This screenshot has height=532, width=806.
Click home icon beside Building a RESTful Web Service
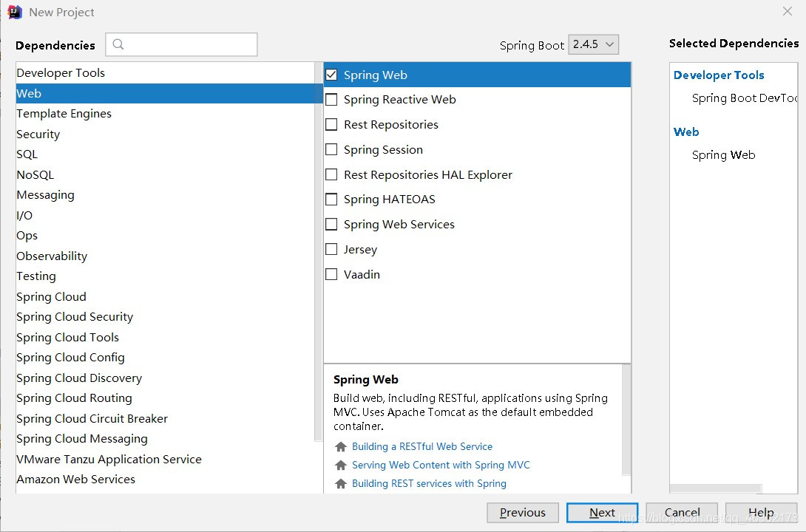341,447
